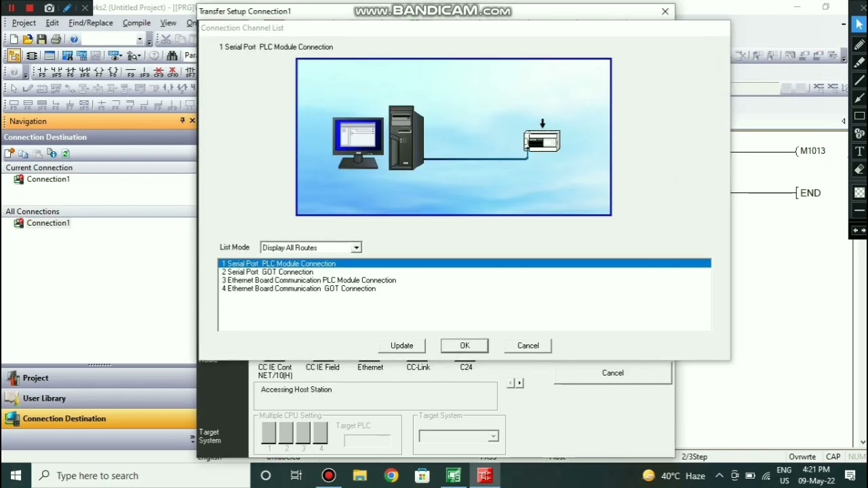Open the View menu
Image resolution: width=868 pixels, height=488 pixels.
[x=168, y=23]
